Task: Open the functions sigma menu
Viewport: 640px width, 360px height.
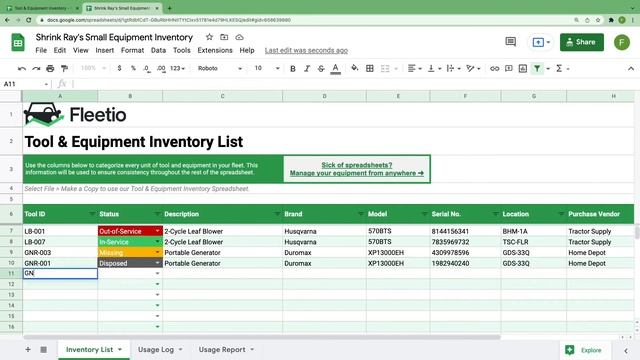Action: click(x=559, y=69)
